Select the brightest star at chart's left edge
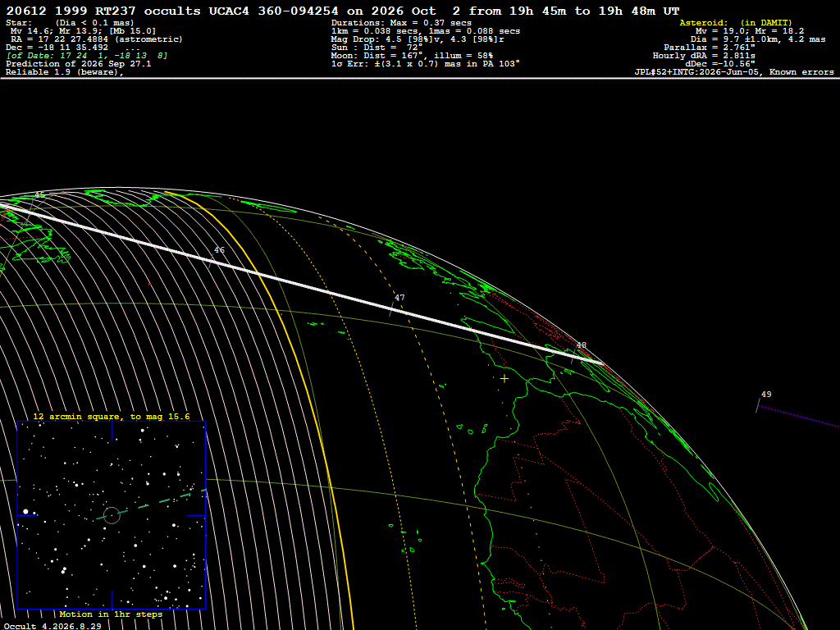The width and height of the screenshot is (840, 630). pyautogui.click(x=25, y=512)
